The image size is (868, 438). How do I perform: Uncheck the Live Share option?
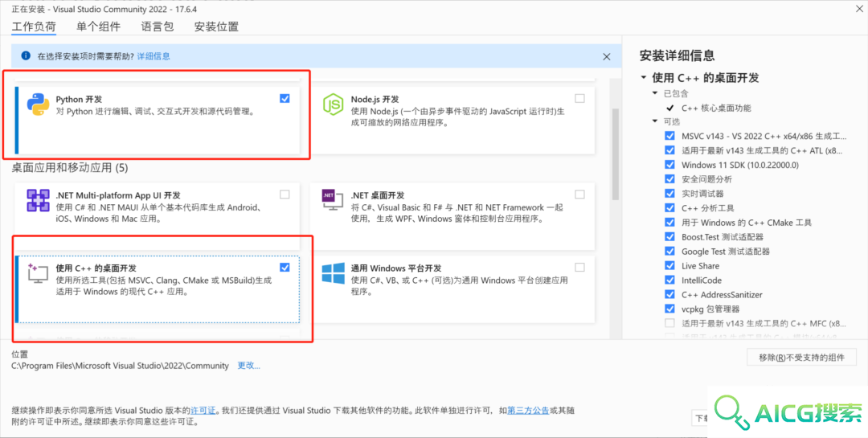click(669, 265)
